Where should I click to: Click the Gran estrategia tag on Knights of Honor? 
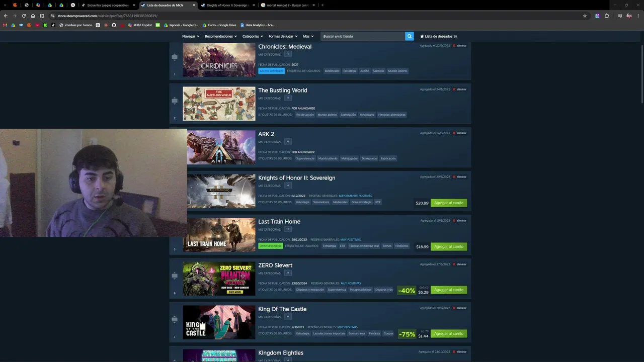(x=361, y=202)
